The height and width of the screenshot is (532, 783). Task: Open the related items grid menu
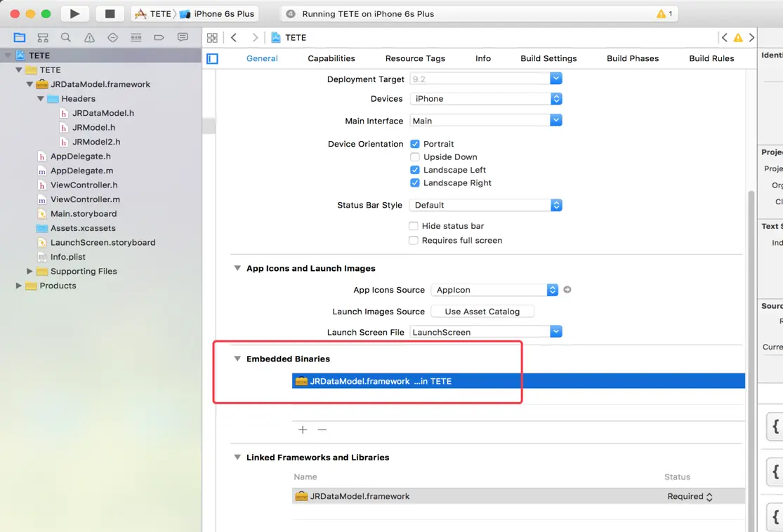point(212,37)
